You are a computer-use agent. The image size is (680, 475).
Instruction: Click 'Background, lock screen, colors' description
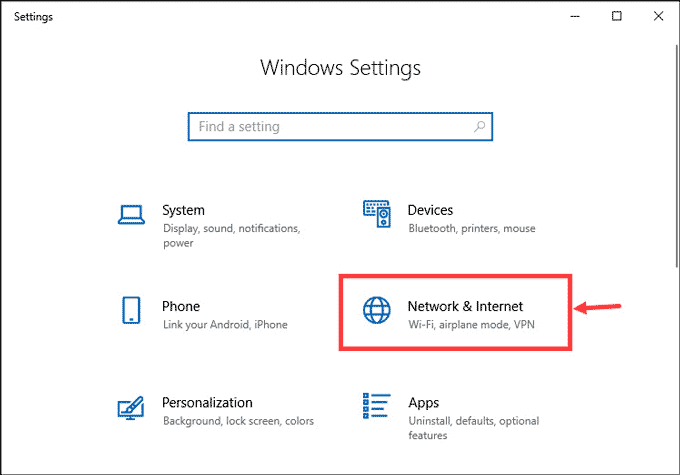pyautogui.click(x=239, y=421)
